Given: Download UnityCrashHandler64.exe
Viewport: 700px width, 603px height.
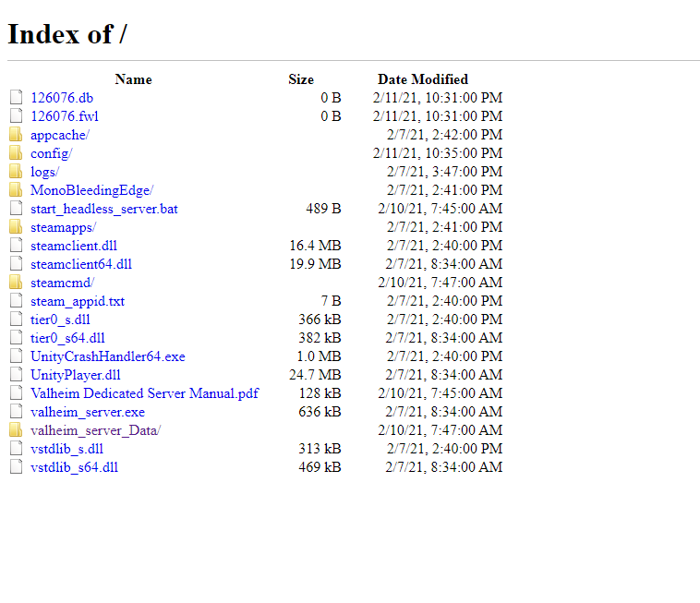Looking at the screenshot, I should coord(108,356).
